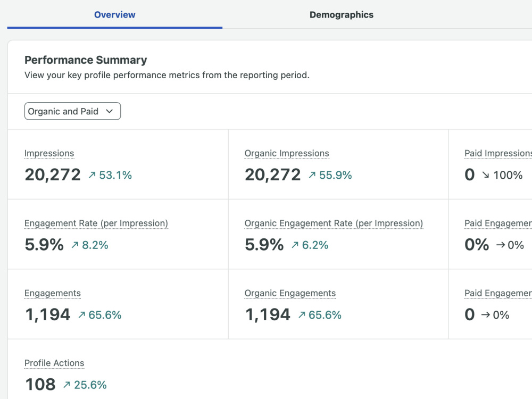Click the Paid Impressions label
Screen dimensions: 532x399
(498, 153)
